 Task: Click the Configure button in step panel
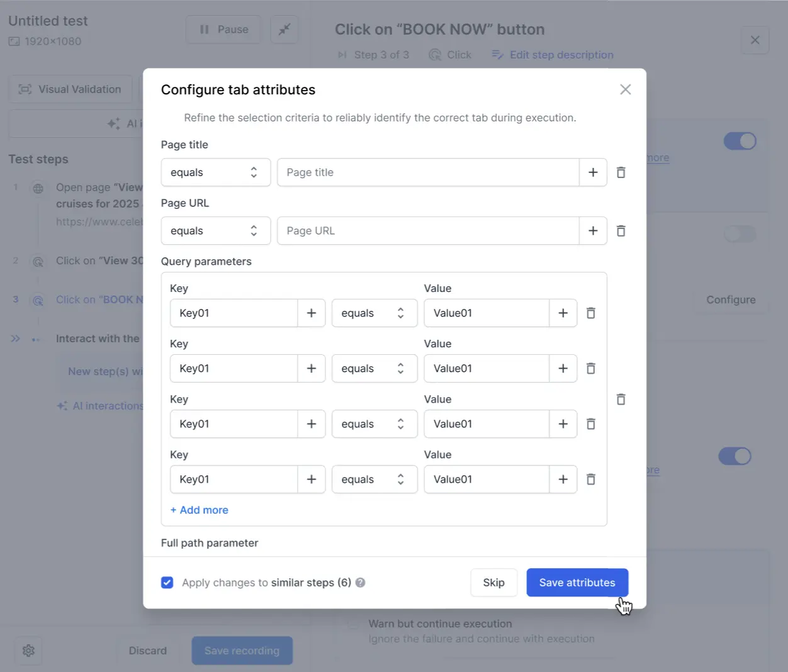click(x=731, y=300)
